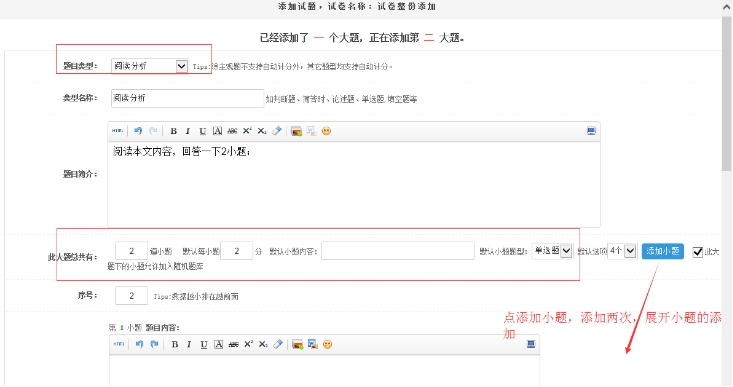Click the blue 添加小题 button
733x387 pixels.
(662, 251)
